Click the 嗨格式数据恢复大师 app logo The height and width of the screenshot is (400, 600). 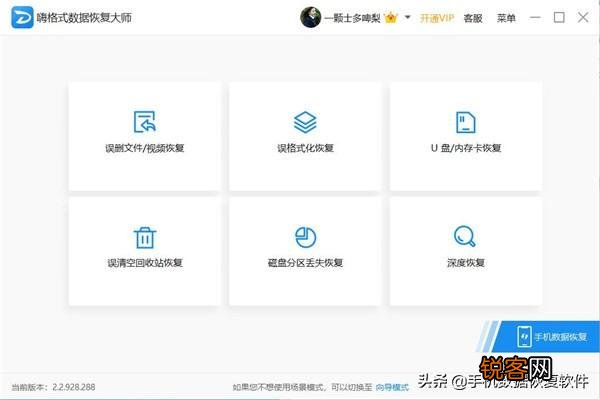(22, 18)
